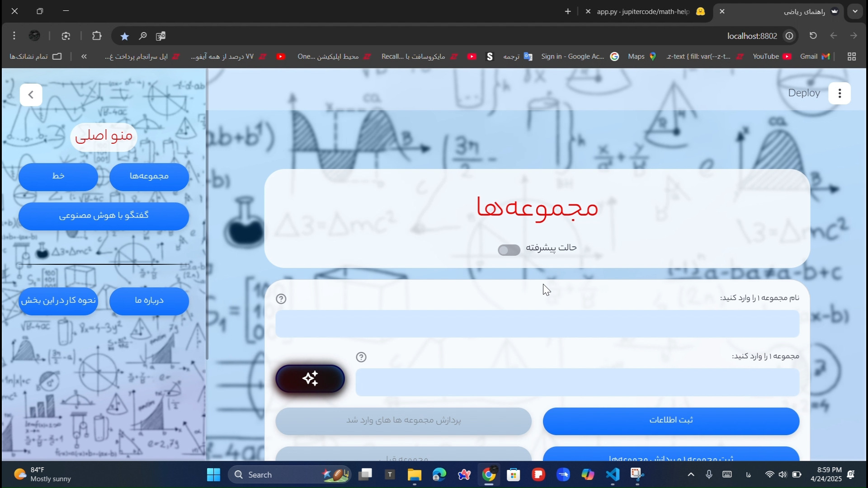868x488 pixels.
Task: Open the tab search dropdown arrow
Action: pos(855,12)
